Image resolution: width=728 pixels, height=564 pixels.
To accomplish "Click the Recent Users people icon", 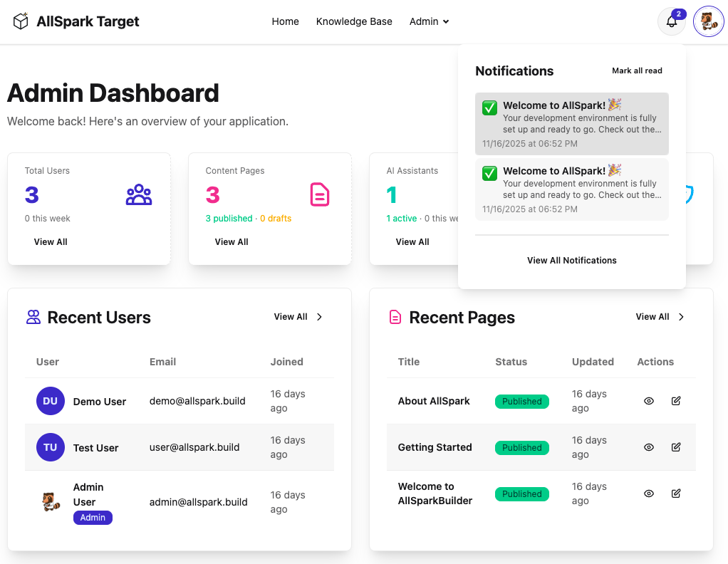I will [31, 317].
